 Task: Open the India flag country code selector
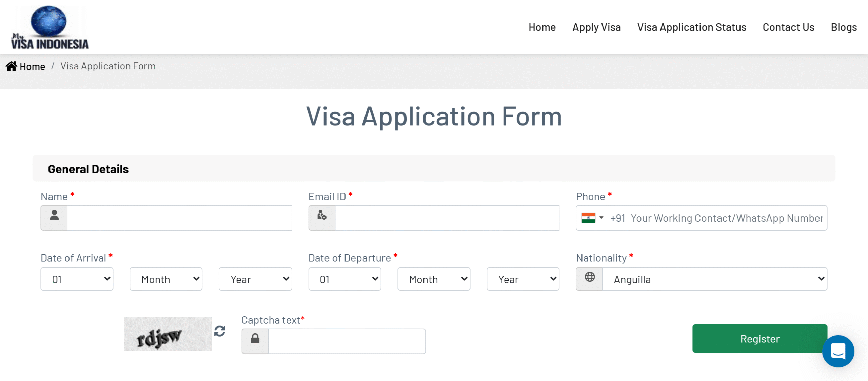tap(592, 218)
